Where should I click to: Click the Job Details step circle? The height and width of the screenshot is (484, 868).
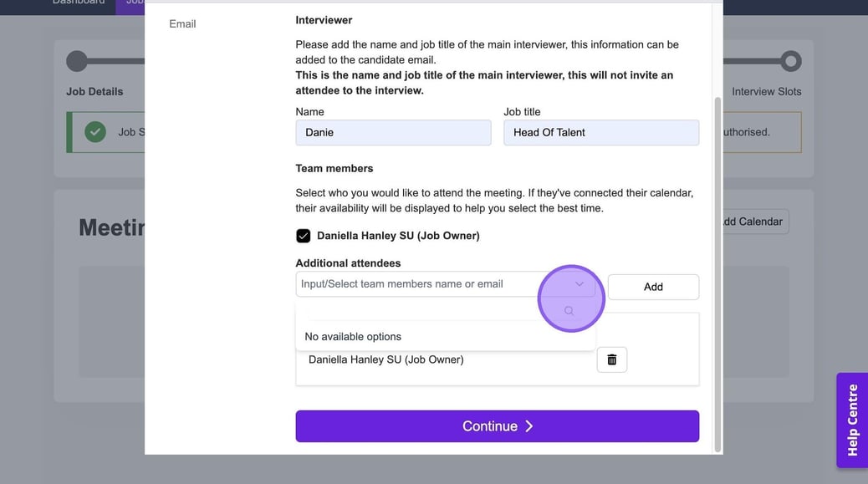(77, 61)
